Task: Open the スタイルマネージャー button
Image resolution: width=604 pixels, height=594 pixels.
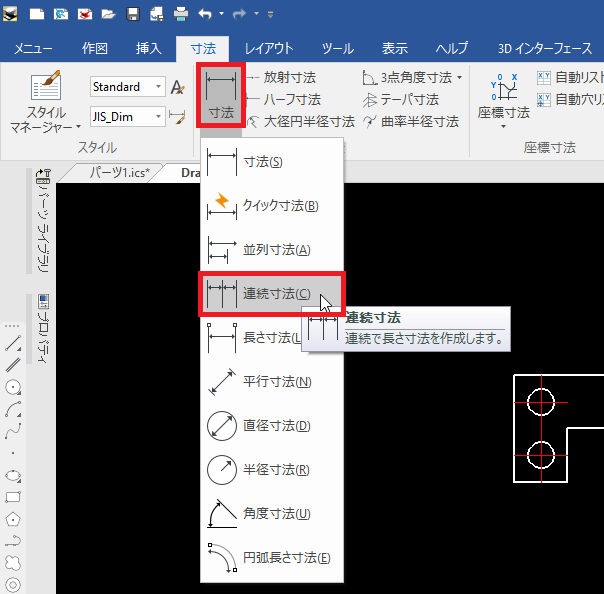Action: (x=46, y=101)
